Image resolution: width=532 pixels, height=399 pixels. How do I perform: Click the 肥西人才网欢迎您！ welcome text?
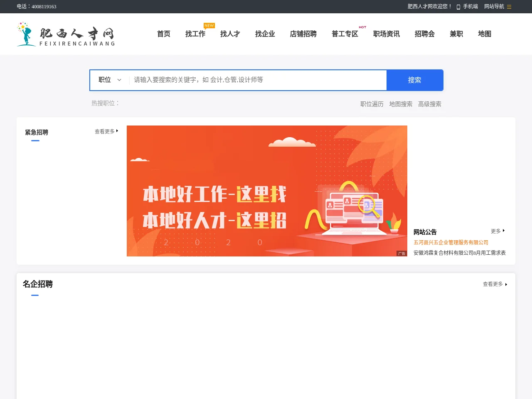(x=430, y=7)
